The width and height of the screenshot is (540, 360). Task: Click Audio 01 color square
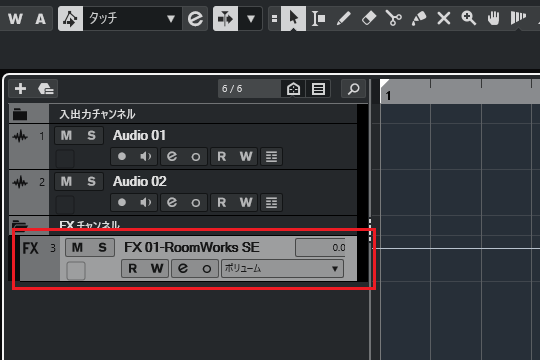65,158
